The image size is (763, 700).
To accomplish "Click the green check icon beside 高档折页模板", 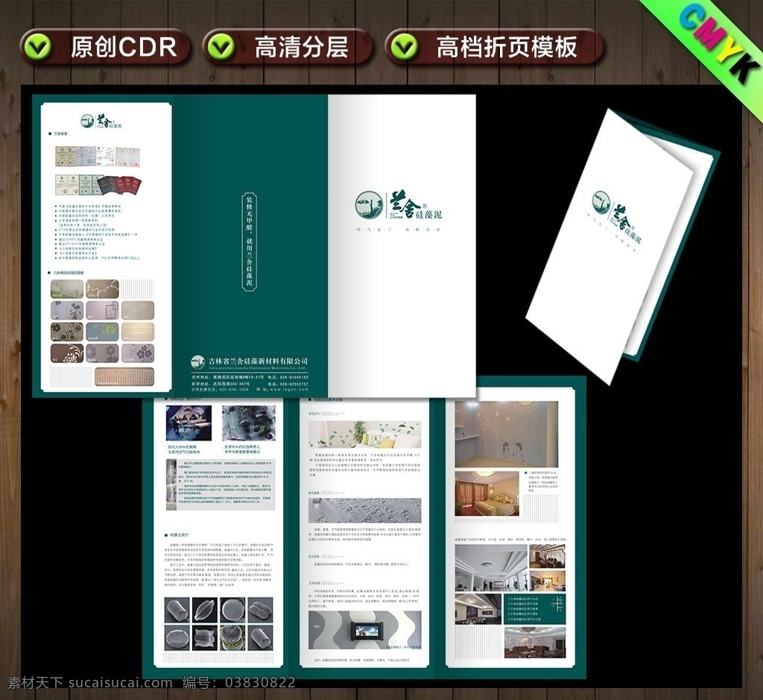I will point(405,47).
